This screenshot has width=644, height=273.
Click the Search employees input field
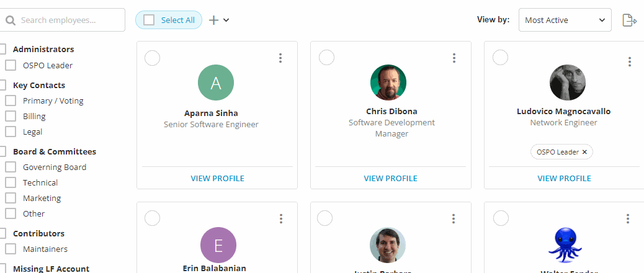coord(68,20)
